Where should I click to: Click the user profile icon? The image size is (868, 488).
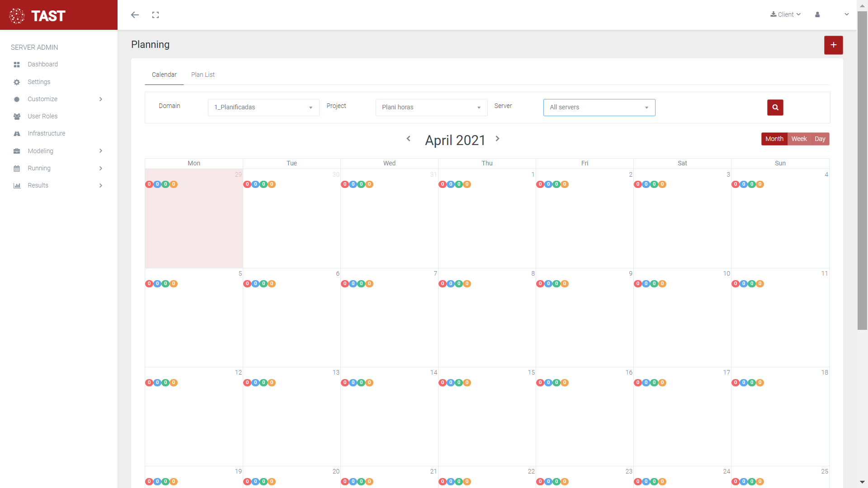817,14
